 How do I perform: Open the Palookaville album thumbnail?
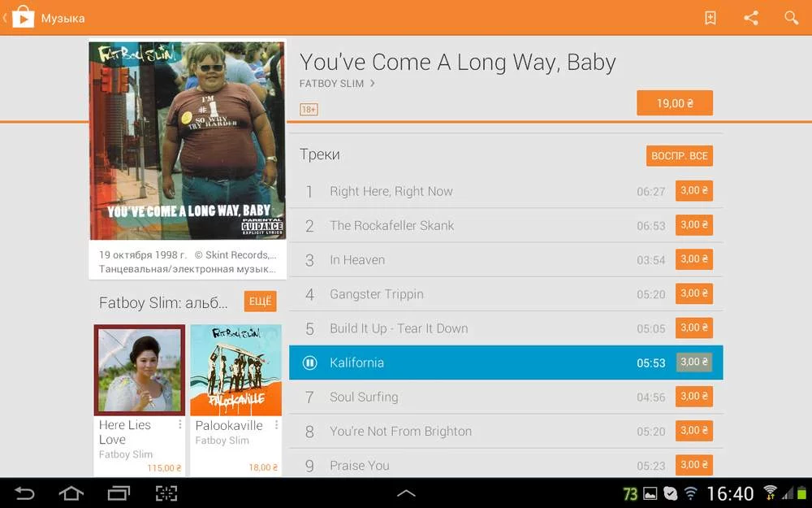[x=235, y=370]
